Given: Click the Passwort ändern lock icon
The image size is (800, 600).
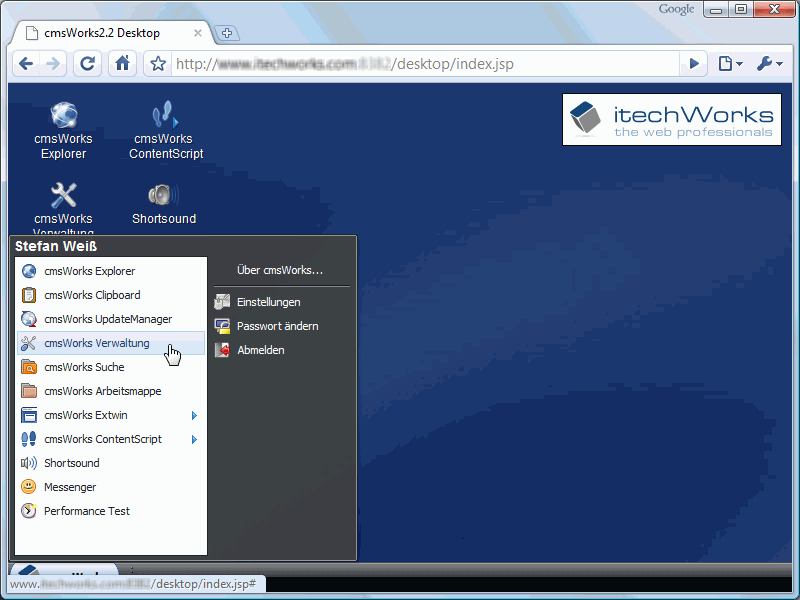Looking at the screenshot, I should (222, 326).
